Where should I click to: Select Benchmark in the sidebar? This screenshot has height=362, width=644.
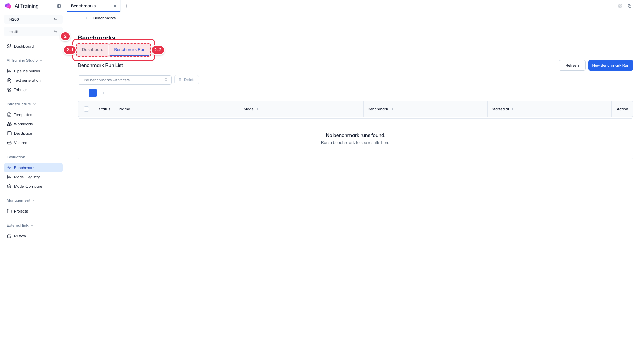(x=33, y=168)
